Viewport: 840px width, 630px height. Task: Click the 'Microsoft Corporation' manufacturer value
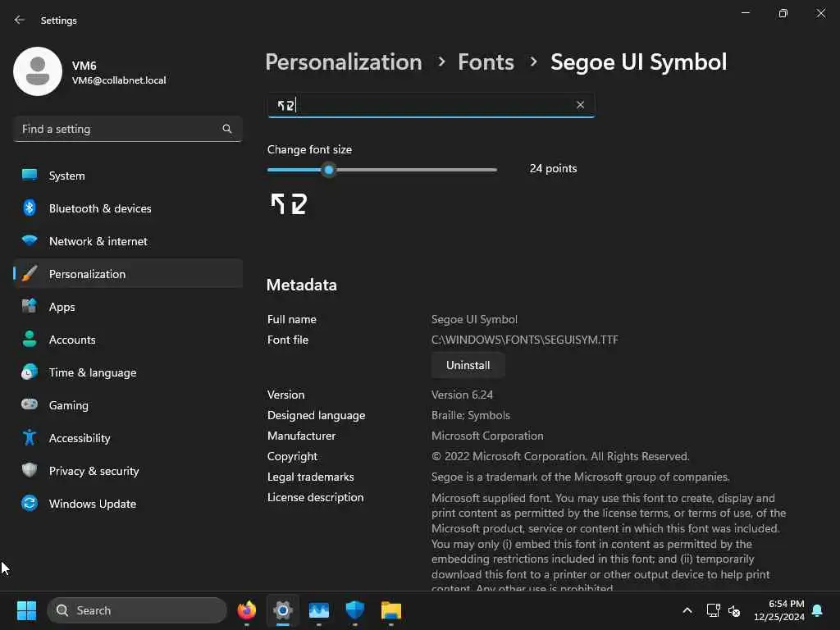(487, 436)
